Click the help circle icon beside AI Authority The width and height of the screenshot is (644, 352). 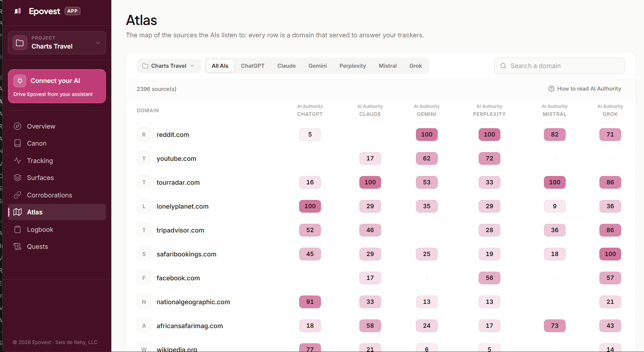552,89
